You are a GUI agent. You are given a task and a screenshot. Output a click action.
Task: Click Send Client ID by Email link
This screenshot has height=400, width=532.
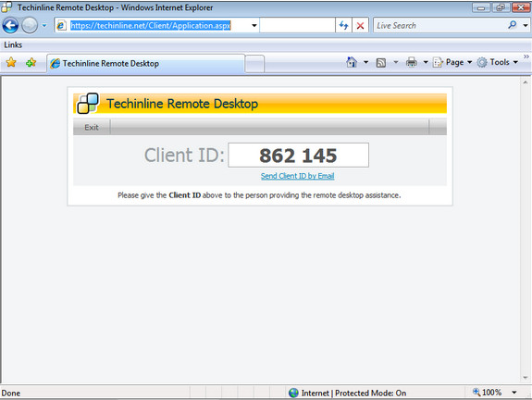coord(298,176)
